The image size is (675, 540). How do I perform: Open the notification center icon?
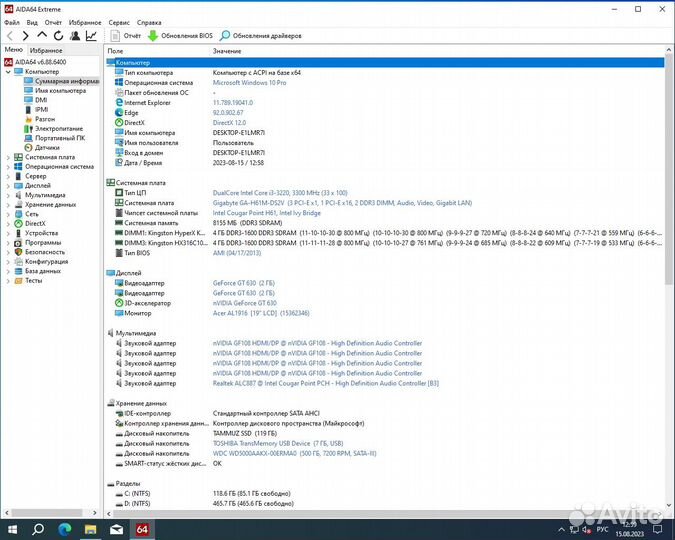point(658,529)
